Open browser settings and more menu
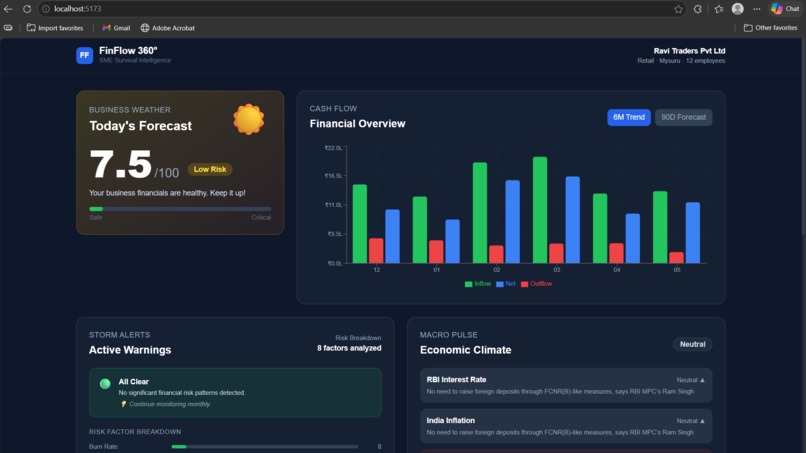The image size is (806, 453). click(757, 9)
